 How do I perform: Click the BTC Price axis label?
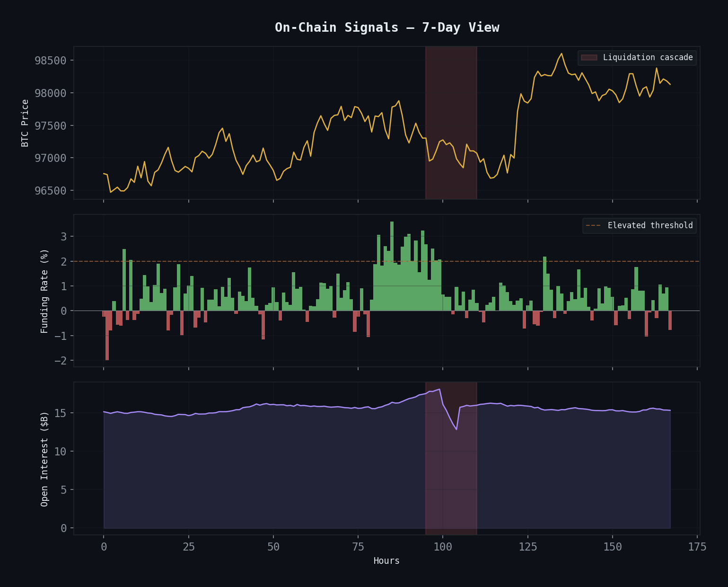(x=24, y=122)
